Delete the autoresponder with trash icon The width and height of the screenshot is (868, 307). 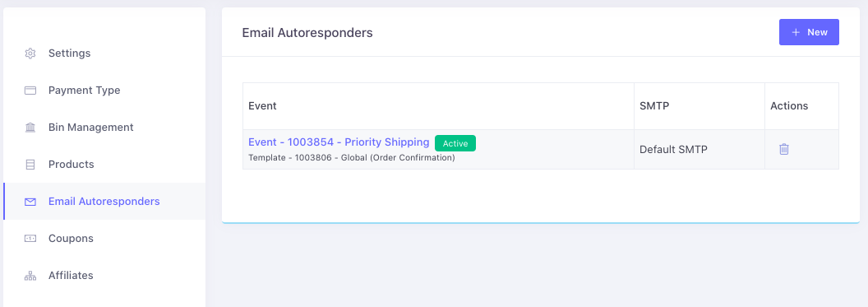[784, 149]
